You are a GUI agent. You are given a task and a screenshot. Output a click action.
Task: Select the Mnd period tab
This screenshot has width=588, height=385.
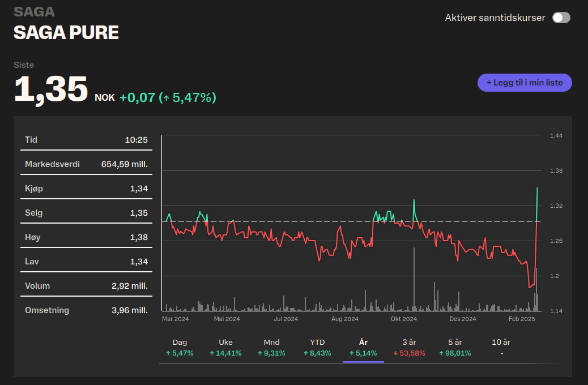tap(271, 347)
